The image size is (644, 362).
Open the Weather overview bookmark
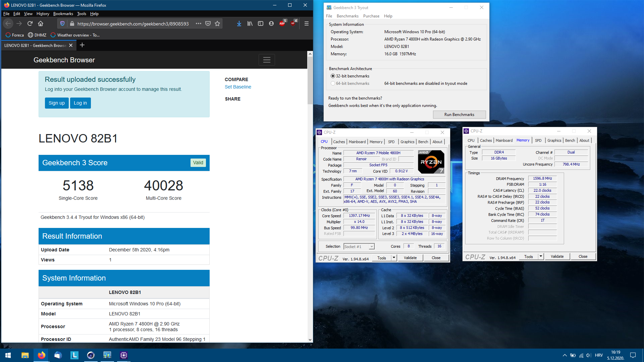point(75,35)
